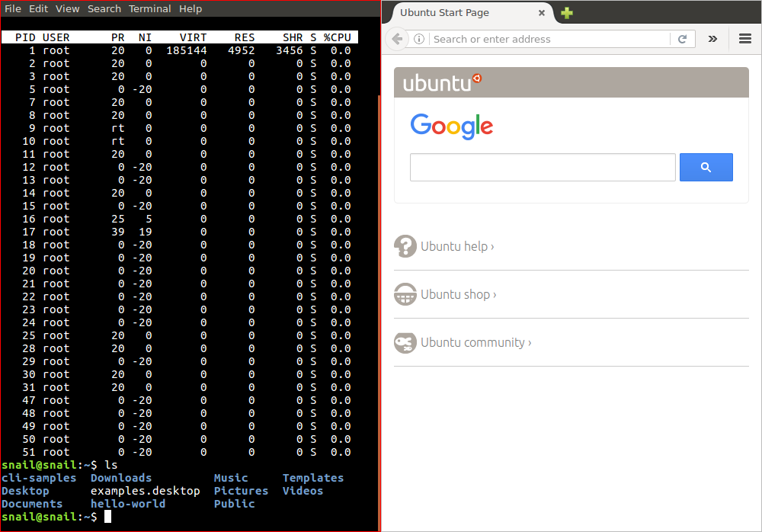
Task: Click the blue Google search magnifier button
Action: pyautogui.click(x=706, y=167)
